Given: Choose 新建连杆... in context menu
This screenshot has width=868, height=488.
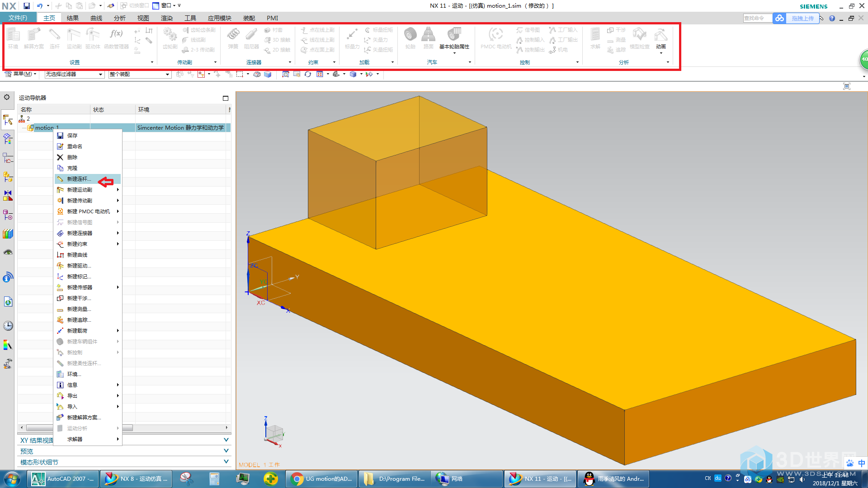Looking at the screenshot, I should coord(88,179).
